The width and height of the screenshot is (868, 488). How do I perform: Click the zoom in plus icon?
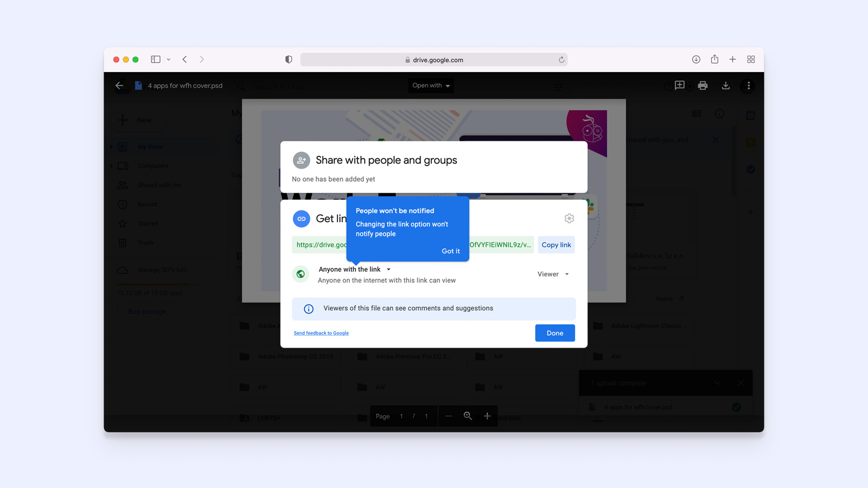pyautogui.click(x=487, y=416)
